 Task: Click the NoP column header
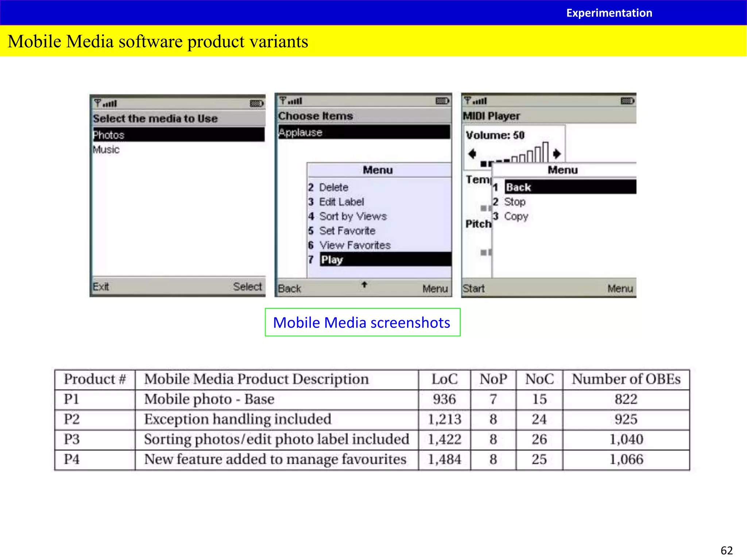(x=493, y=379)
